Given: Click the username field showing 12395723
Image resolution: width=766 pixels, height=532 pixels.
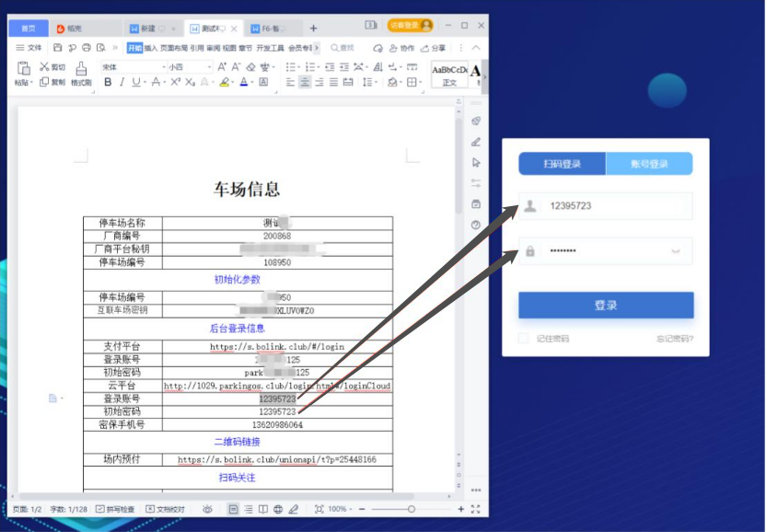Looking at the screenshot, I should click(x=606, y=205).
